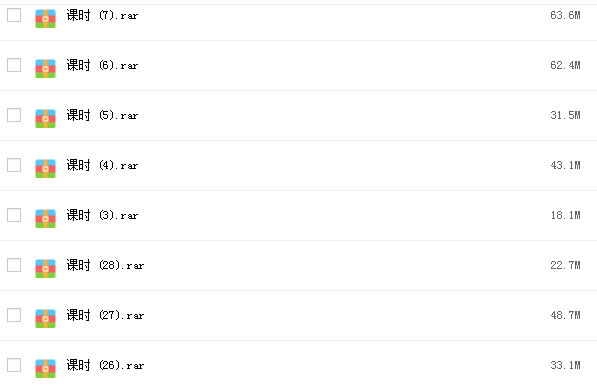597x389 pixels.
Task: Click the archive icon for 课时 (27).rar
Action: pos(45,319)
